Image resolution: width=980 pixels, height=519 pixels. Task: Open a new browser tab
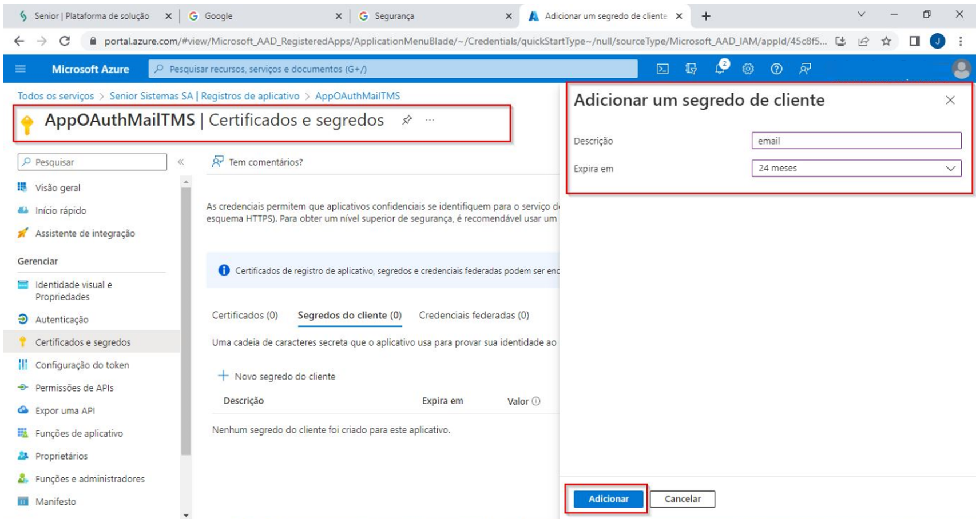[x=706, y=16]
